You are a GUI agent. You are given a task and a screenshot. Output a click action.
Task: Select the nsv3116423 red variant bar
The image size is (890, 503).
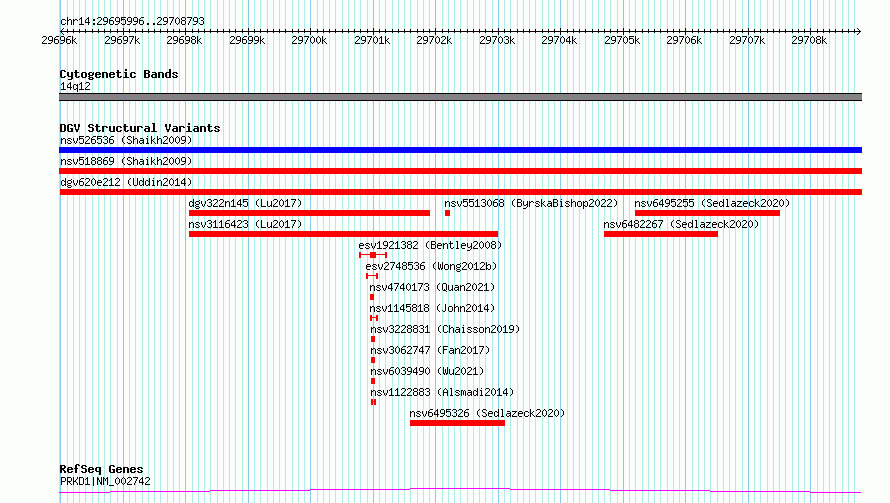coord(343,234)
